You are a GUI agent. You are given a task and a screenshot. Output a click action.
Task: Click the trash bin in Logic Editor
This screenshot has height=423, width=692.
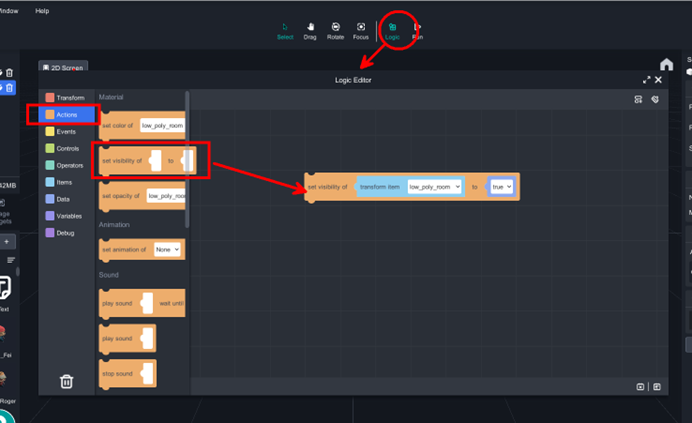(x=66, y=381)
